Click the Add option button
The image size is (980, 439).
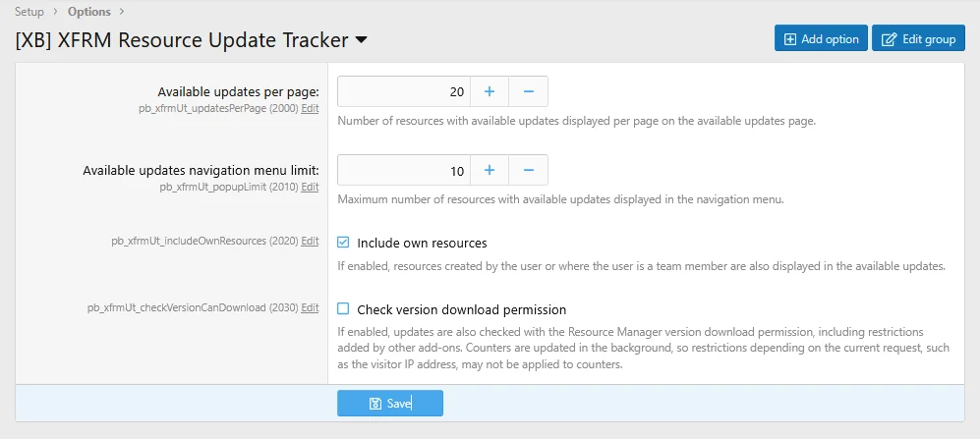(x=821, y=38)
